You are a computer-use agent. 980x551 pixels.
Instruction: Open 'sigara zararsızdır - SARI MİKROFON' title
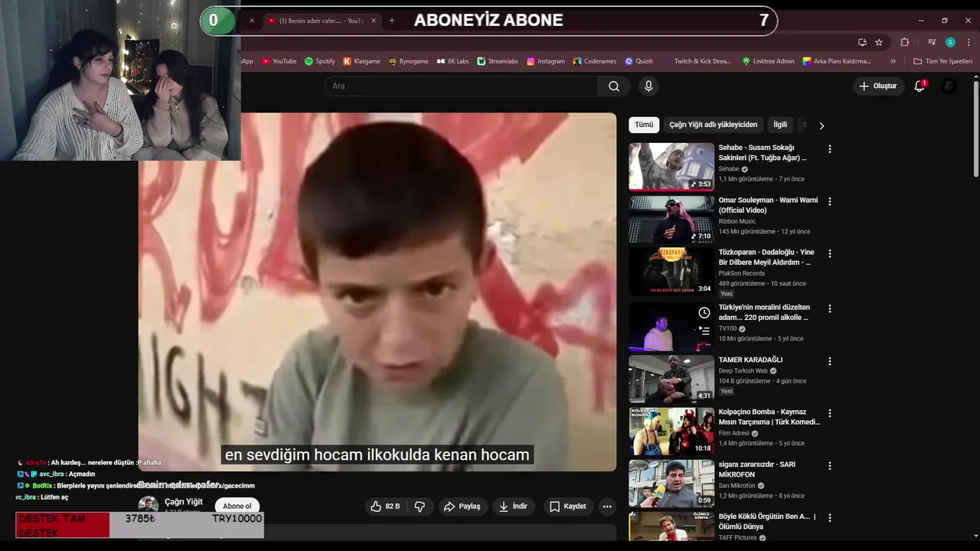point(756,469)
